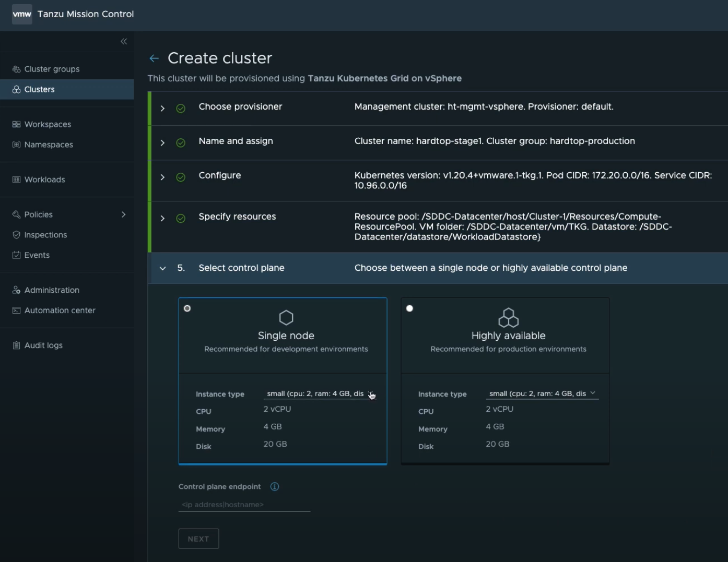Click Tanzu Mission Control title
Image resolution: width=728 pixels, height=562 pixels.
point(86,14)
